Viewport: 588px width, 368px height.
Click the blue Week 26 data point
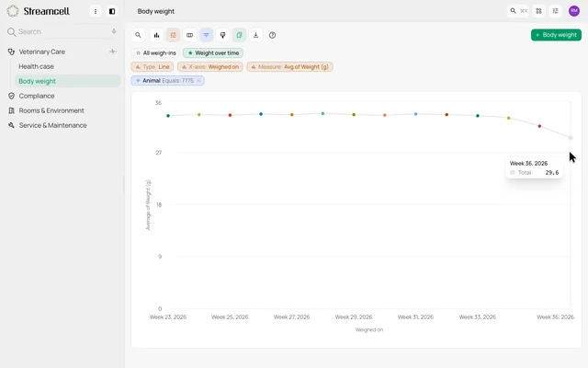tap(261, 114)
